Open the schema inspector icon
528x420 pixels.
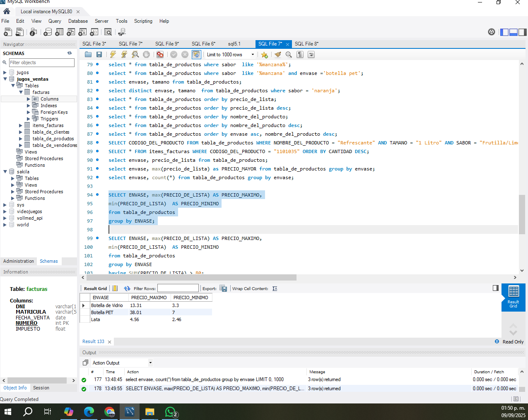(x=34, y=32)
